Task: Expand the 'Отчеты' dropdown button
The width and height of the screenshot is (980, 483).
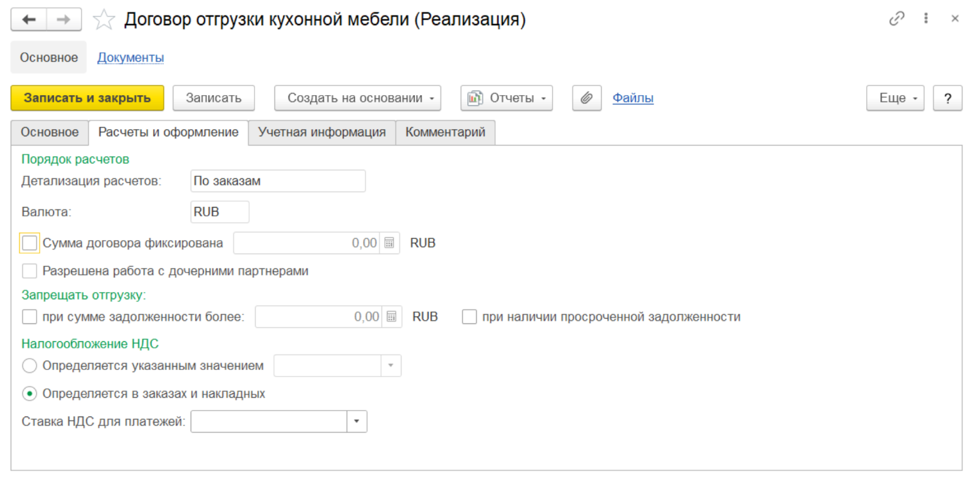Action: click(506, 98)
